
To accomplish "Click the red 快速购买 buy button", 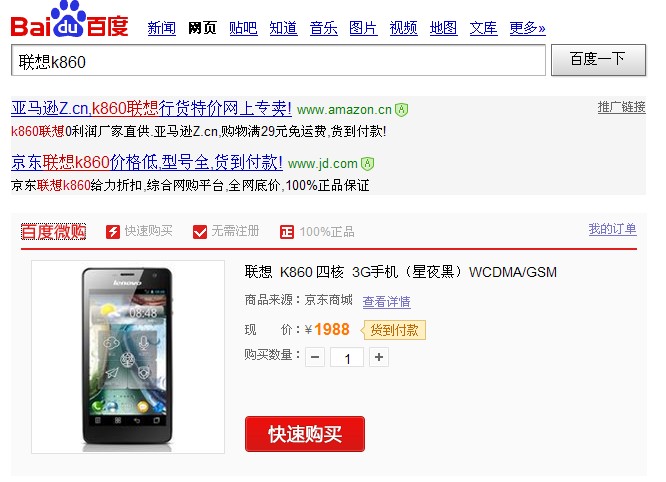I will pos(305,434).
